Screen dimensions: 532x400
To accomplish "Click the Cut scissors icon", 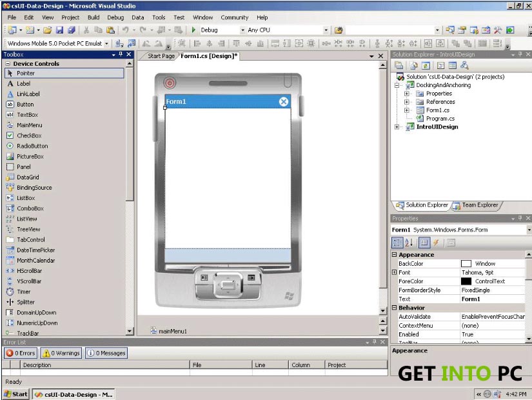I will point(86,30).
